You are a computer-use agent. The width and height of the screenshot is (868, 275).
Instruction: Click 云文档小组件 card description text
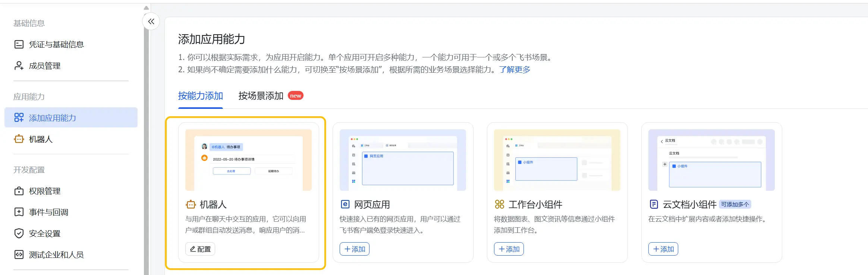click(709, 219)
